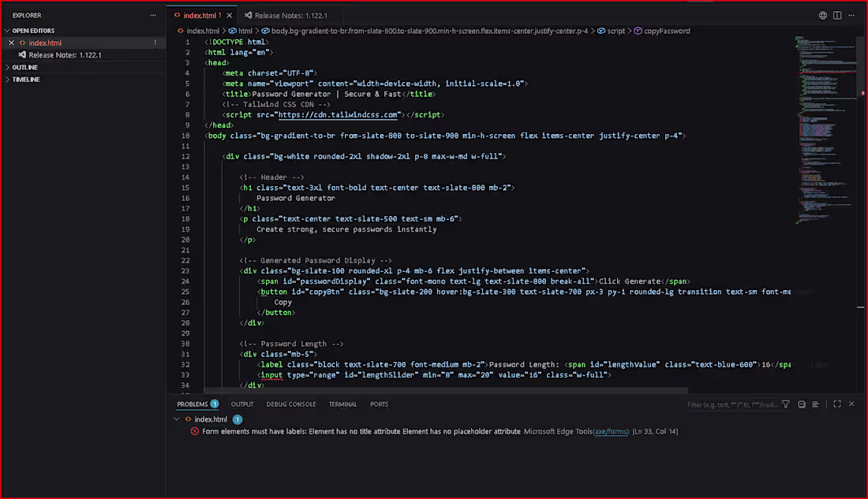Expand the Timeline section
This screenshot has width=868, height=499.
pos(7,80)
